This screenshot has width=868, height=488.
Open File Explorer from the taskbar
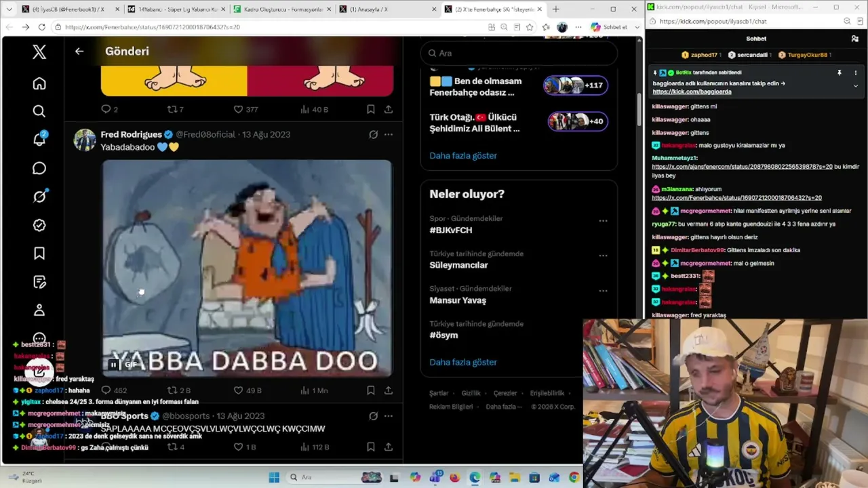(x=514, y=477)
